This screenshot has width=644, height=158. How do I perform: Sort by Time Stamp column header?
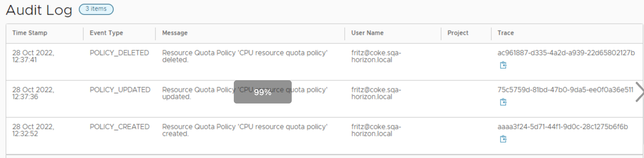coord(30,33)
